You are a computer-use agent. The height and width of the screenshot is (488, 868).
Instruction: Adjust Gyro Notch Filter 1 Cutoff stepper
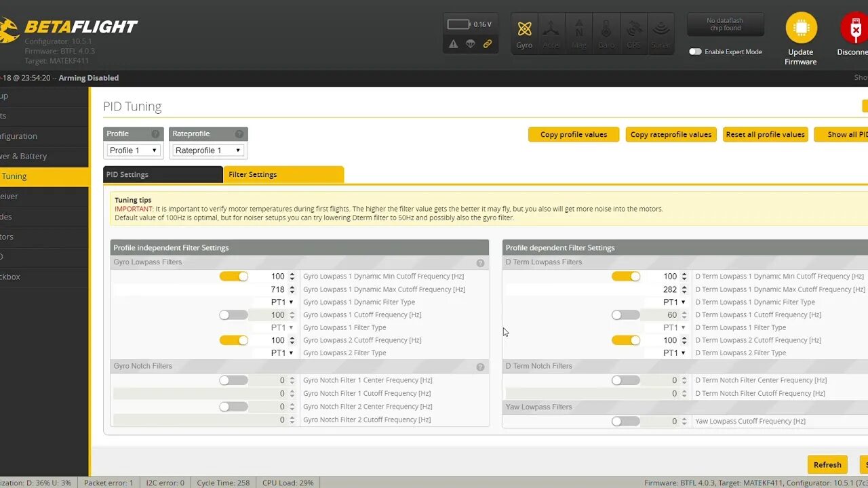292,394
